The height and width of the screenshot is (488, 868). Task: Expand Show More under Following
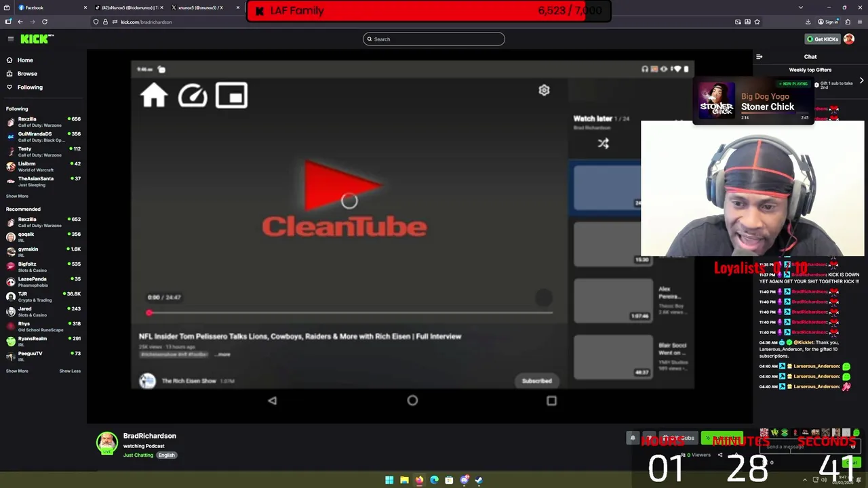pyautogui.click(x=17, y=197)
